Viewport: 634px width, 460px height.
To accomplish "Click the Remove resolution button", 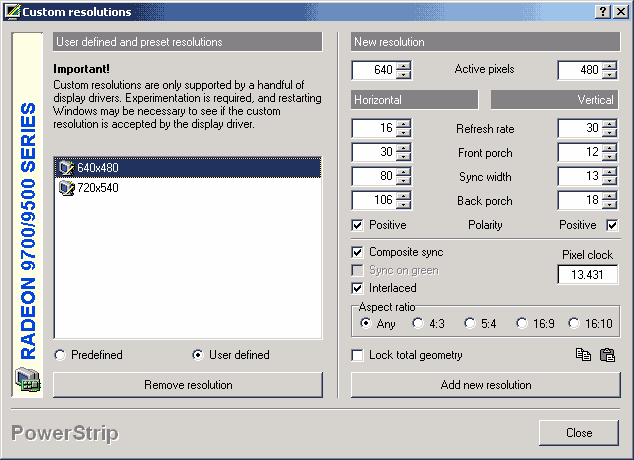I will (x=188, y=385).
